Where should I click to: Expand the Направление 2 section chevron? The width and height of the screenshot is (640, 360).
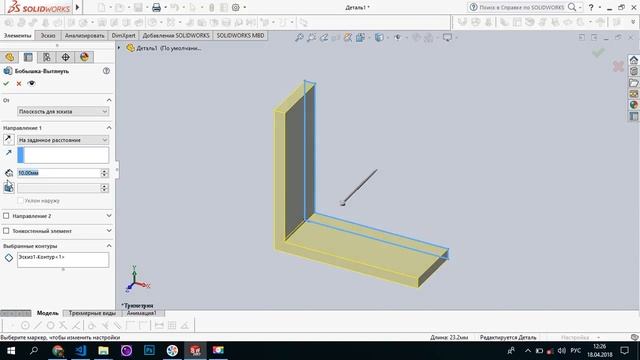[x=109, y=216]
